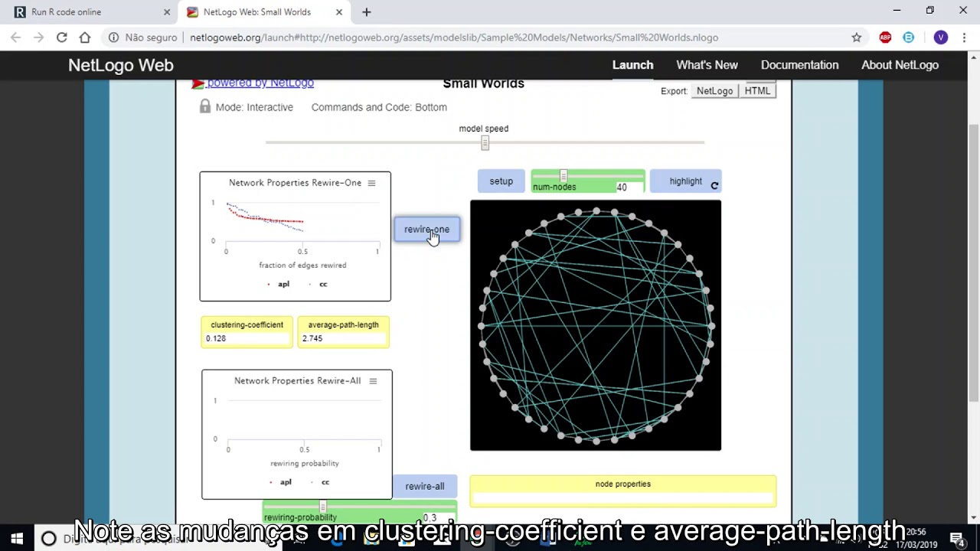980x551 pixels.
Task: Open the ABP adblock extension
Action: pos(885,37)
